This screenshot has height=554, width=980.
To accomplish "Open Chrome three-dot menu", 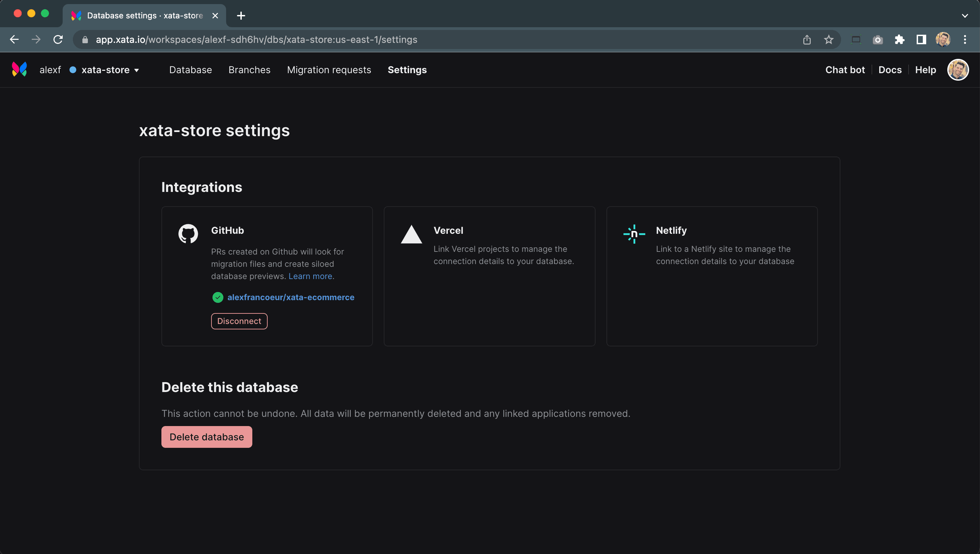I will (x=965, y=39).
